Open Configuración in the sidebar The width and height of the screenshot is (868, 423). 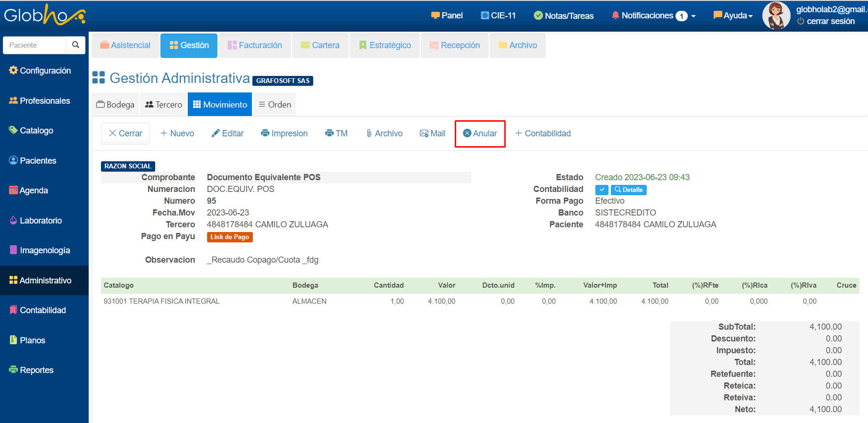[x=40, y=71]
